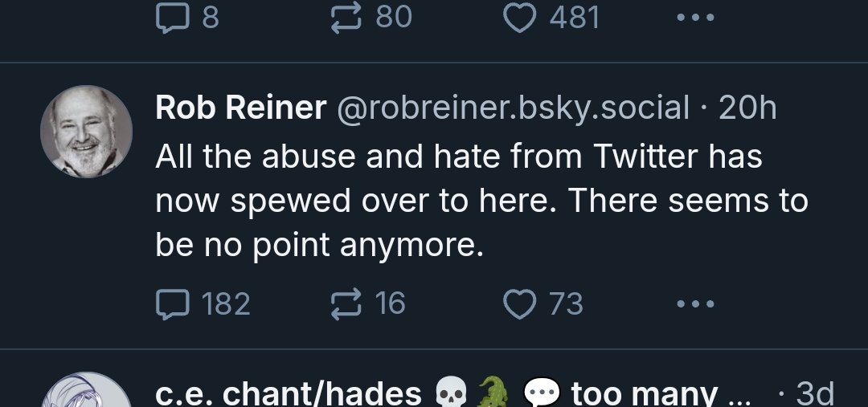
Task: Reply to the post with 8 replies
Action: (168, 15)
